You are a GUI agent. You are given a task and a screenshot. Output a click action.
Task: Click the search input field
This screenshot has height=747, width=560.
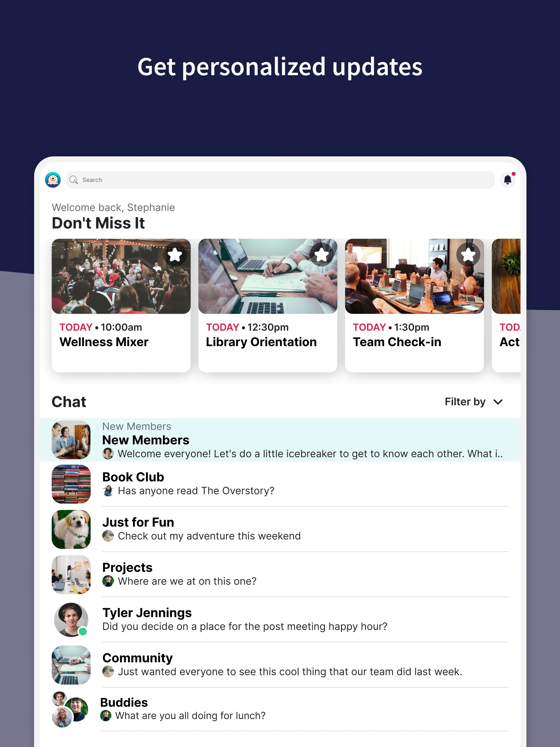280,180
